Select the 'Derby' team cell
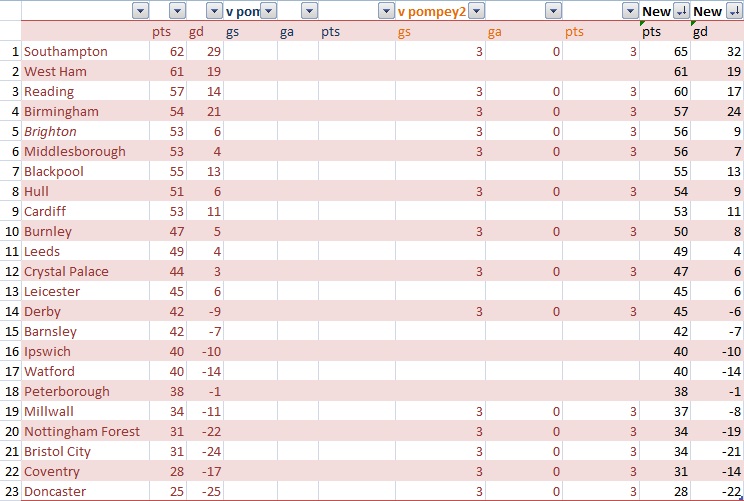This screenshot has height=501, width=744. click(x=85, y=311)
